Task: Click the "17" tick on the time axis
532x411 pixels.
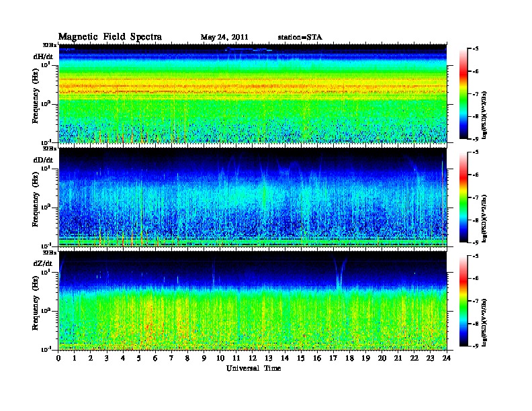Action: [x=333, y=359]
